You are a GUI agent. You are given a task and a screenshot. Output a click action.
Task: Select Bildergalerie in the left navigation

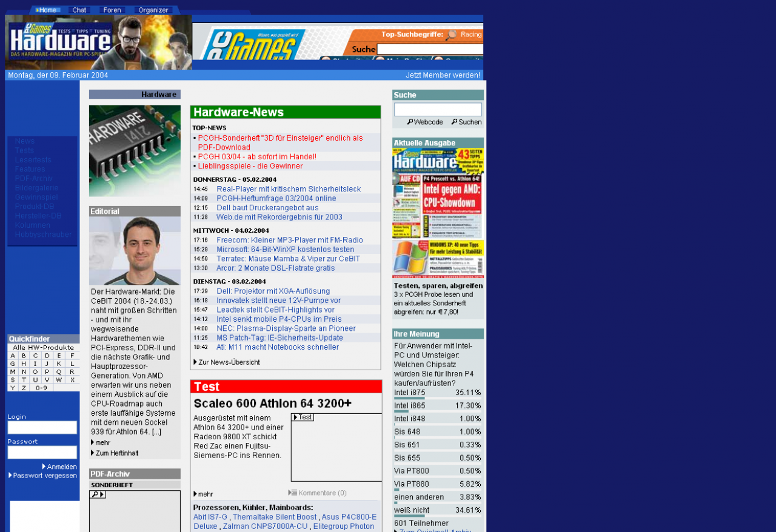point(36,188)
